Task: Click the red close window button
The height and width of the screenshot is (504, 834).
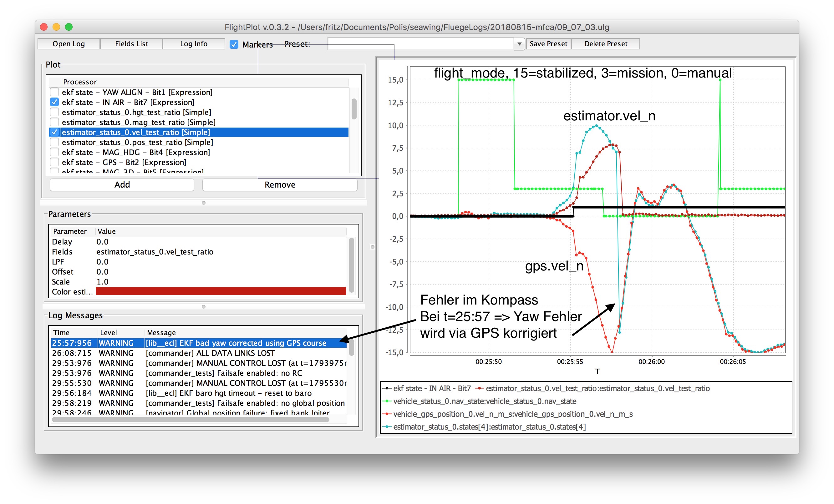Action: click(44, 27)
